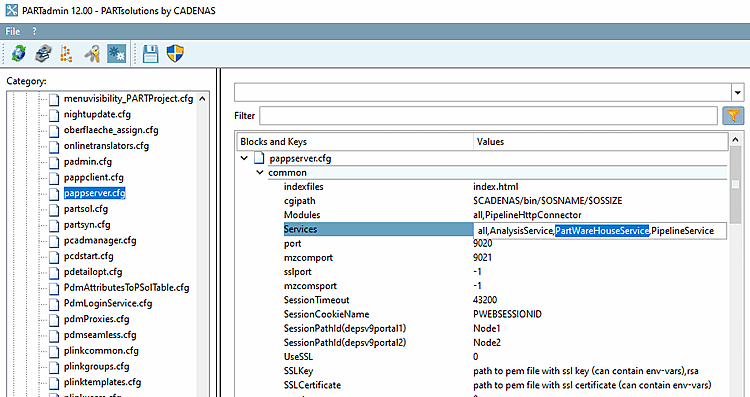This screenshot has width=750, height=397.
Task: Click the Category tree scroll up arrow
Action: coord(202,99)
